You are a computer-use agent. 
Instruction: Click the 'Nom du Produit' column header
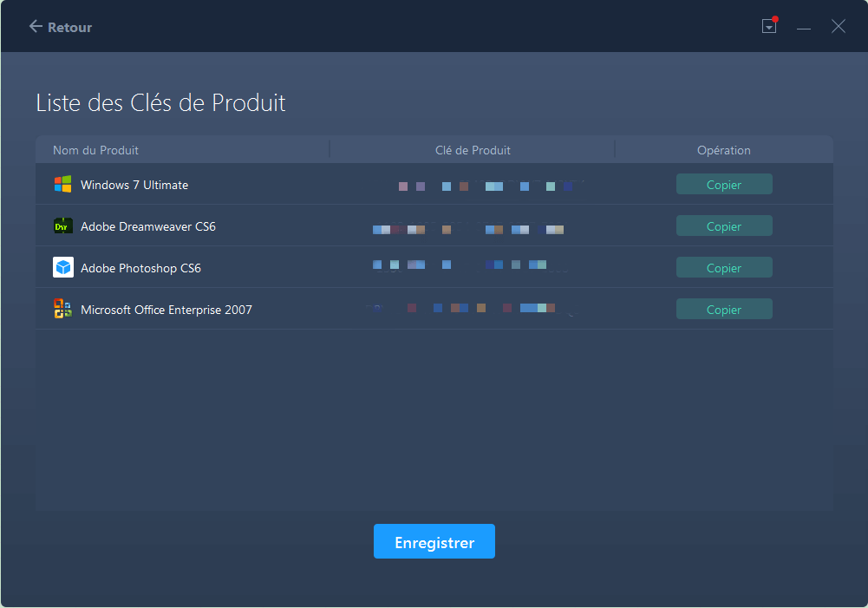point(95,150)
